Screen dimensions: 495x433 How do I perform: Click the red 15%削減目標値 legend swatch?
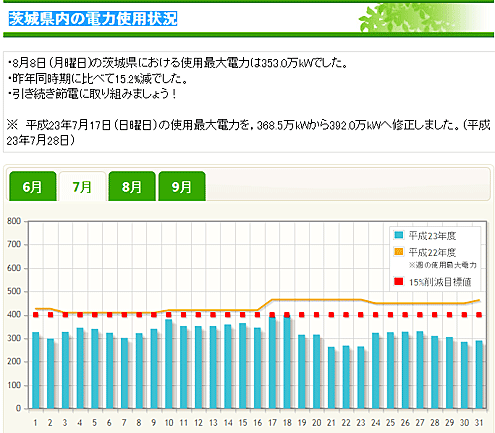(x=398, y=281)
